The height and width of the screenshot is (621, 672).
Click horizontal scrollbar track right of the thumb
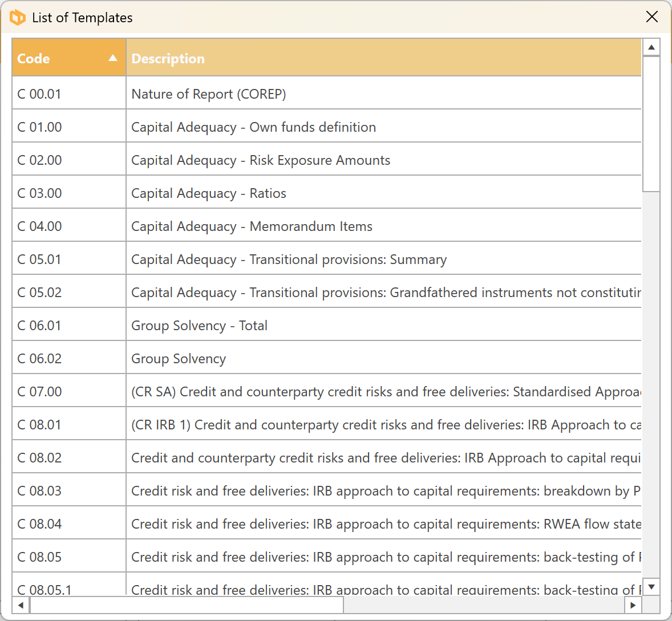[484, 605]
